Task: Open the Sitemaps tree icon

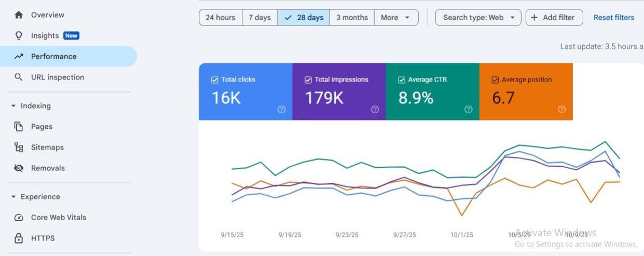Action: click(x=19, y=147)
